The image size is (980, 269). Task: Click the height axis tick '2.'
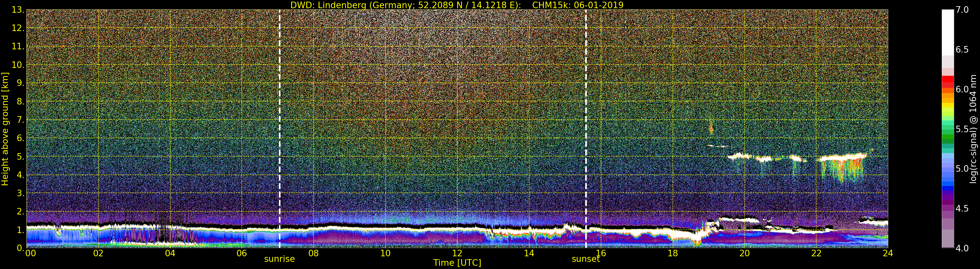tap(21, 211)
